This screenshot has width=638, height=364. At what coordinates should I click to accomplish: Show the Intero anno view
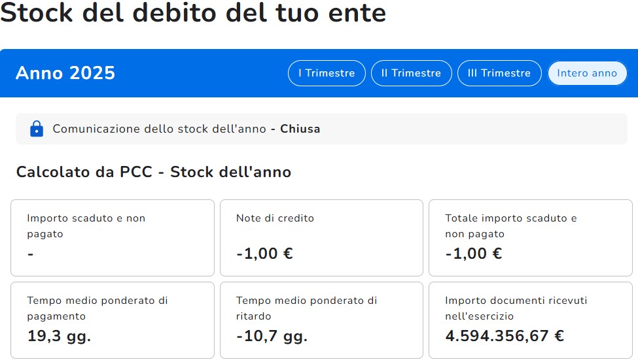(586, 73)
